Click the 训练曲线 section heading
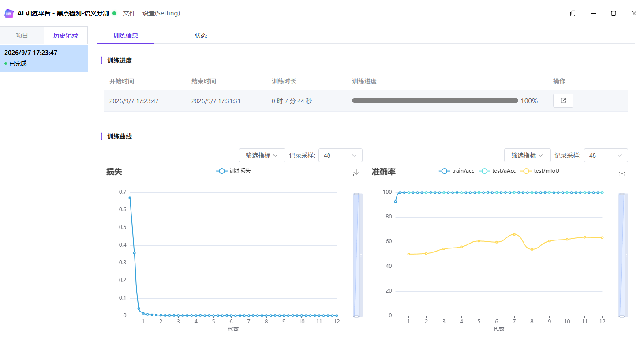The image size is (644, 353). (120, 136)
